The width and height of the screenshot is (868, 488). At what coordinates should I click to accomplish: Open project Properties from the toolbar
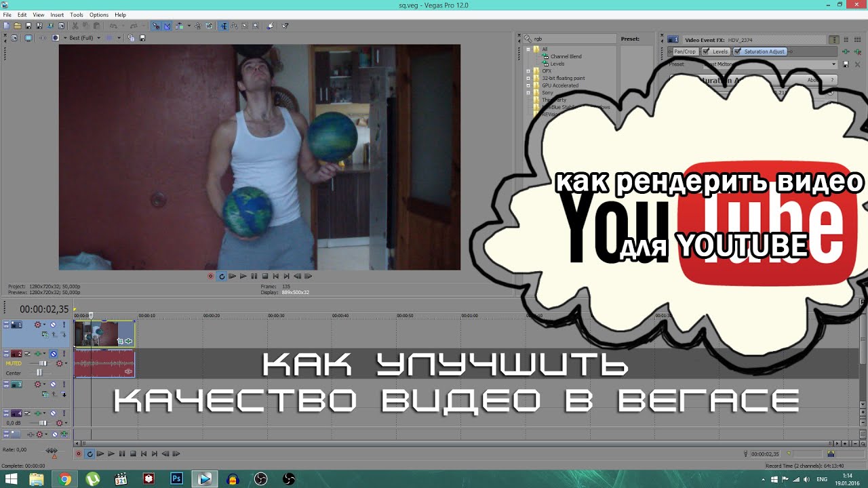pos(61,26)
